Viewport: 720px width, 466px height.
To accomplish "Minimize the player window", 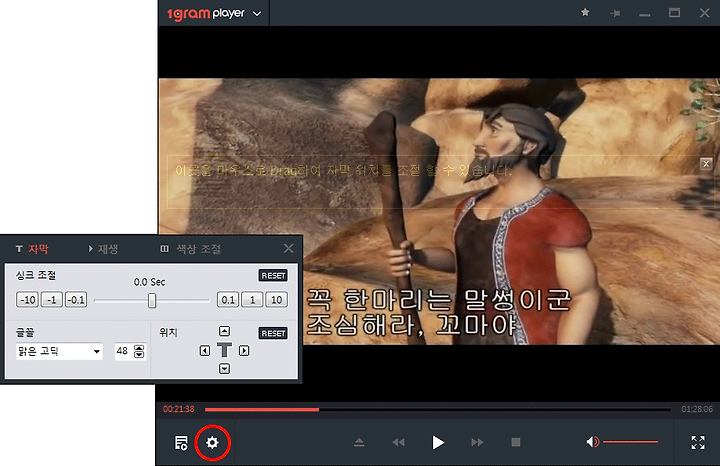I will tap(645, 15).
